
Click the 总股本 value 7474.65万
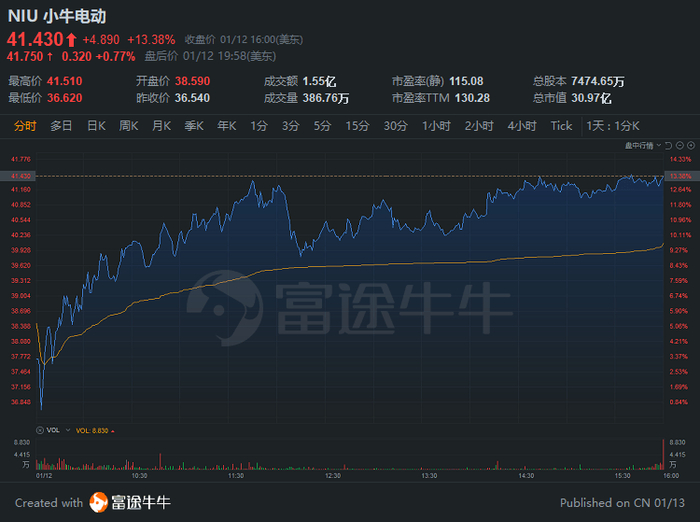pos(598,81)
